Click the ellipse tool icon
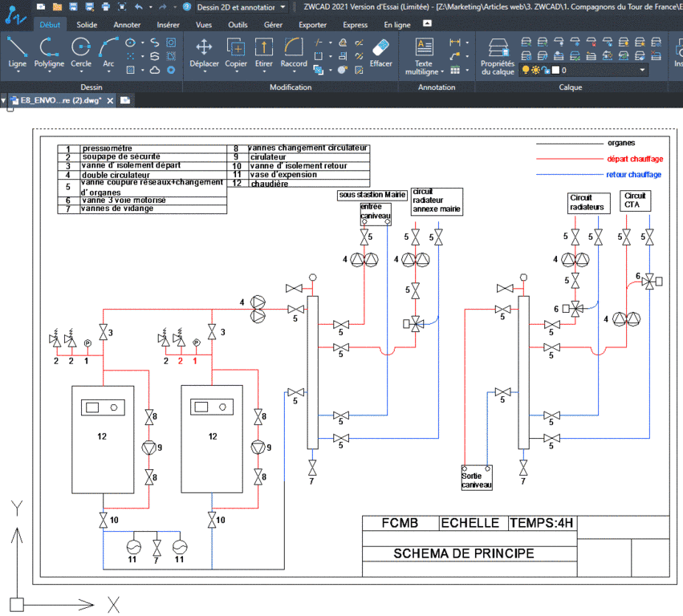The height and width of the screenshot is (616, 683). (130, 43)
